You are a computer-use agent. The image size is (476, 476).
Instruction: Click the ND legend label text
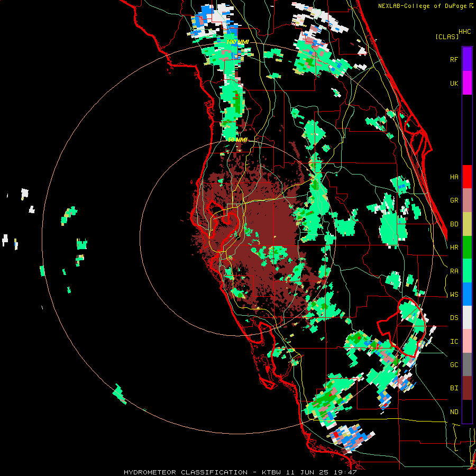click(x=454, y=412)
